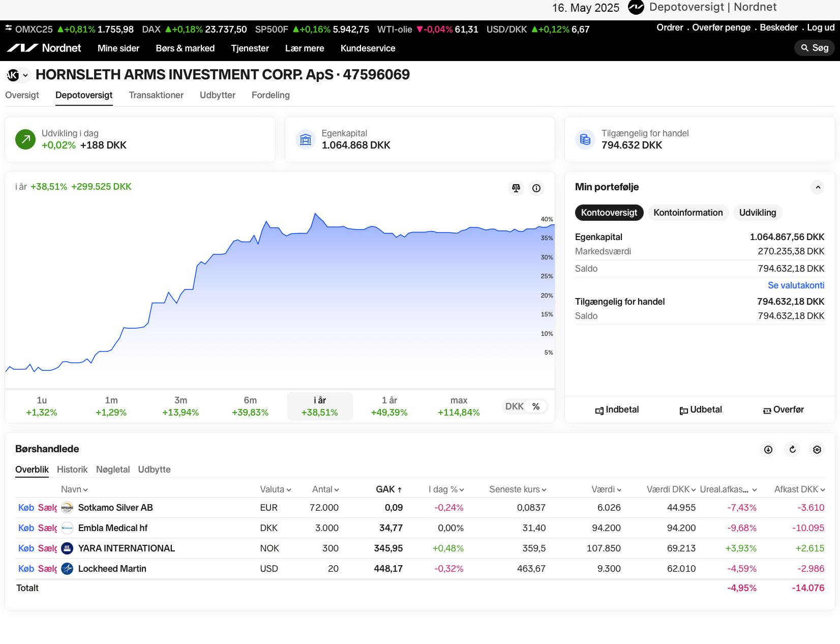Sort by Antal column
840x644 pixels.
[x=325, y=489]
